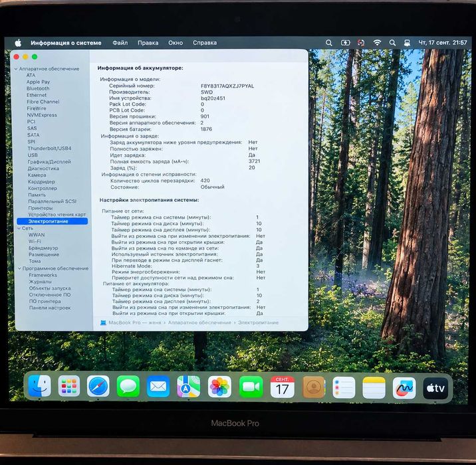The height and width of the screenshot is (465, 476).
Task: Select Принтеры in the sidebar
Action: (41, 208)
